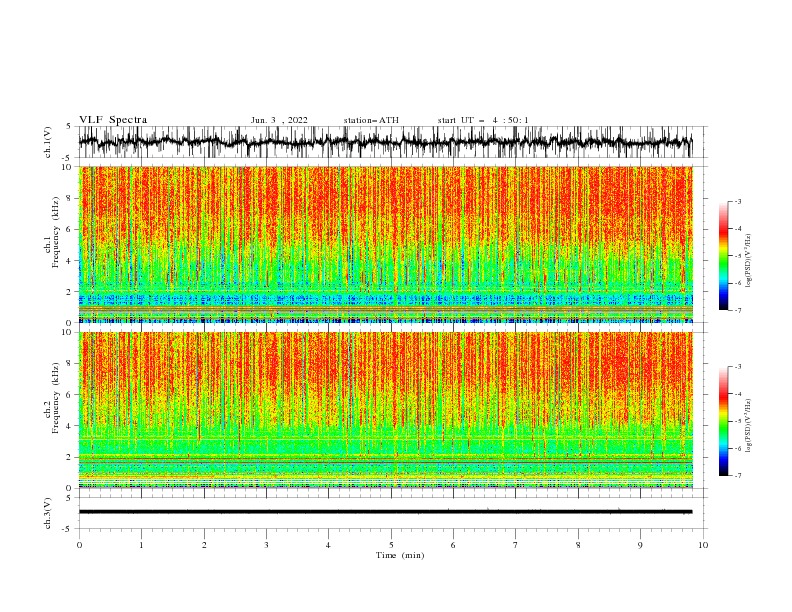
Task: Click the ch.1 "Frequency (kHz)" axis label
Action: tap(55, 232)
